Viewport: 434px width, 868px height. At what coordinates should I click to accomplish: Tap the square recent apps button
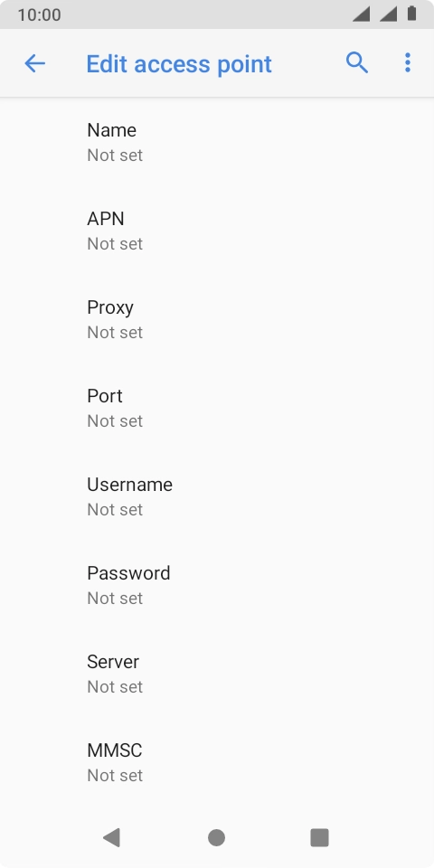pyautogui.click(x=319, y=837)
